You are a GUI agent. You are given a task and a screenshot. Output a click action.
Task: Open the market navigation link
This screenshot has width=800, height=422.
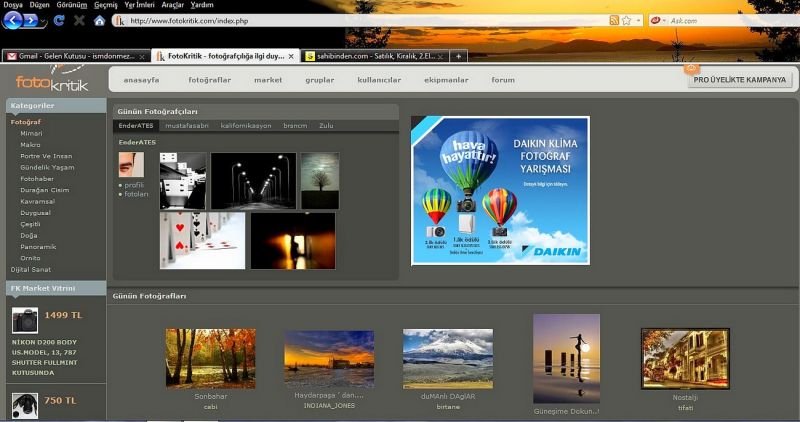(268, 80)
